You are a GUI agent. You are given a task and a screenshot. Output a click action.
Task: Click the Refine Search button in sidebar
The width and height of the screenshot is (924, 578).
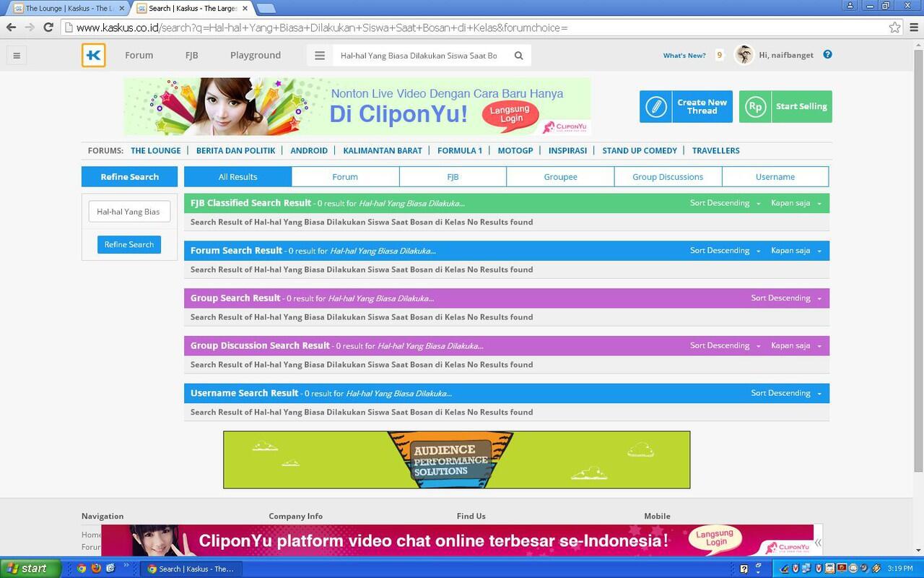[x=129, y=245]
